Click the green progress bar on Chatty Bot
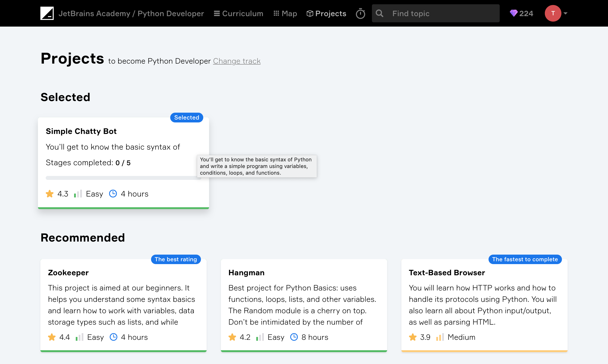Viewport: 608px width, 364px height. [123, 207]
